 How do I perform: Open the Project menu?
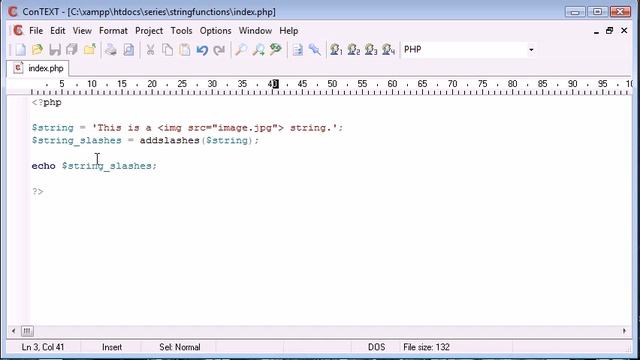point(149,31)
